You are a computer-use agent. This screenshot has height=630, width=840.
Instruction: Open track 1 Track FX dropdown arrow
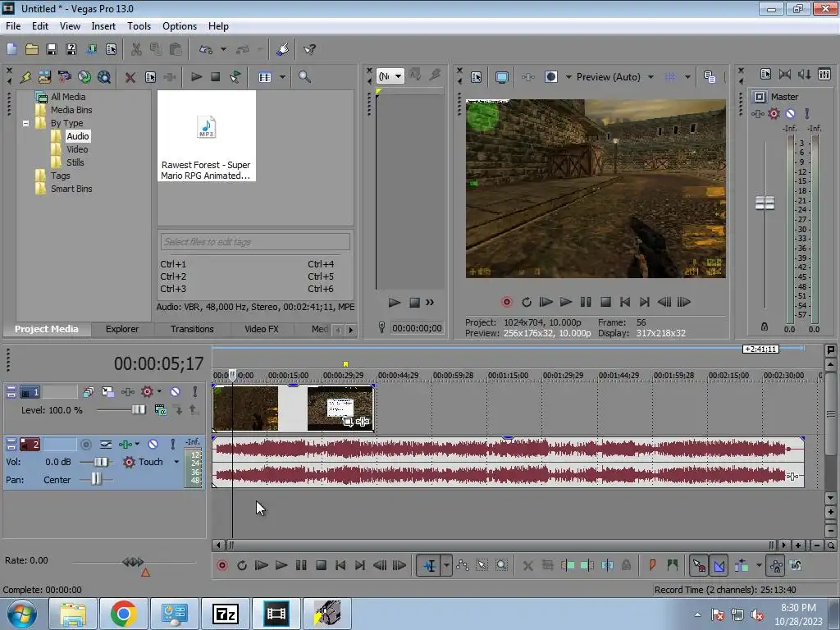point(159,391)
